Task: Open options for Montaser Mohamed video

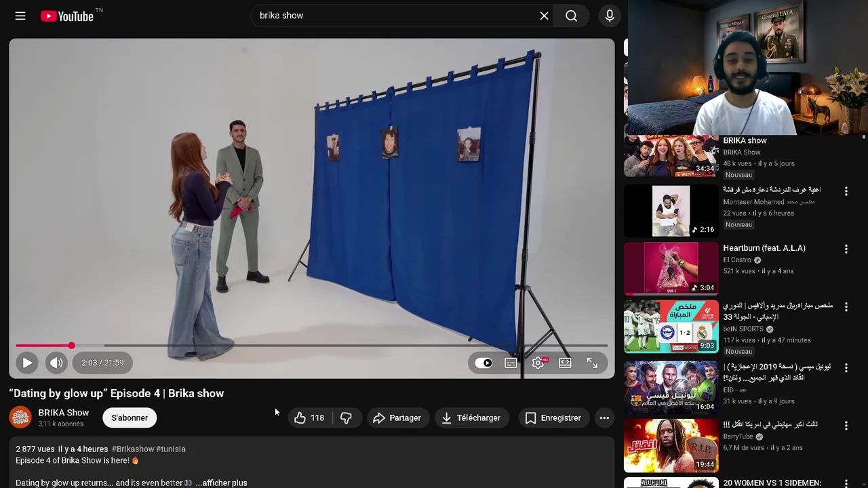Action: coord(846,192)
